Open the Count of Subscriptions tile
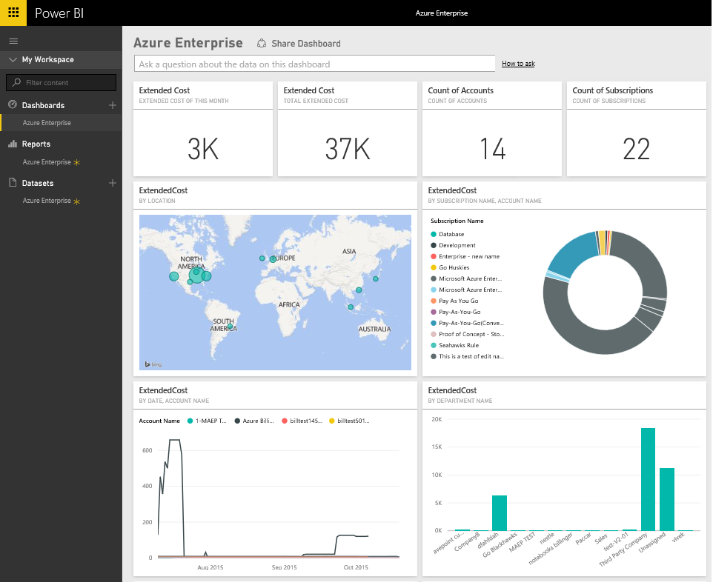The width and height of the screenshot is (713, 588). click(636, 129)
